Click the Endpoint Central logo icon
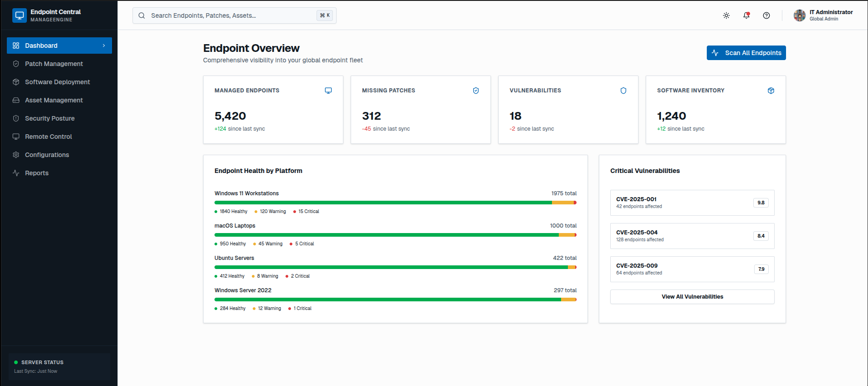 pyautogui.click(x=20, y=15)
